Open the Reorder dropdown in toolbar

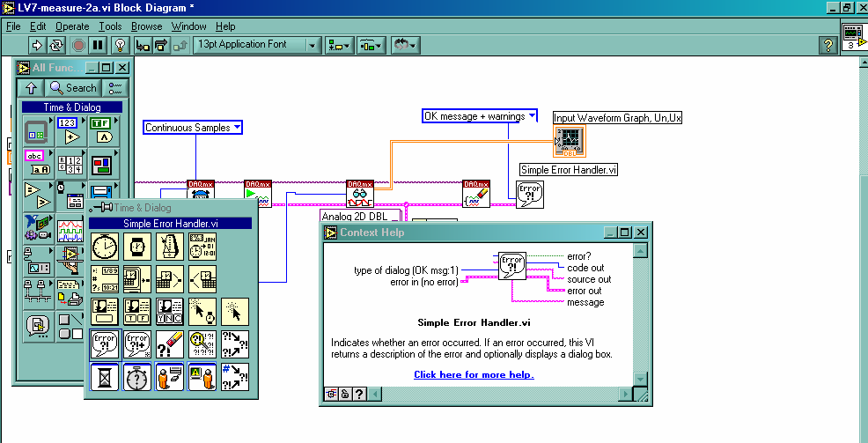click(x=405, y=45)
